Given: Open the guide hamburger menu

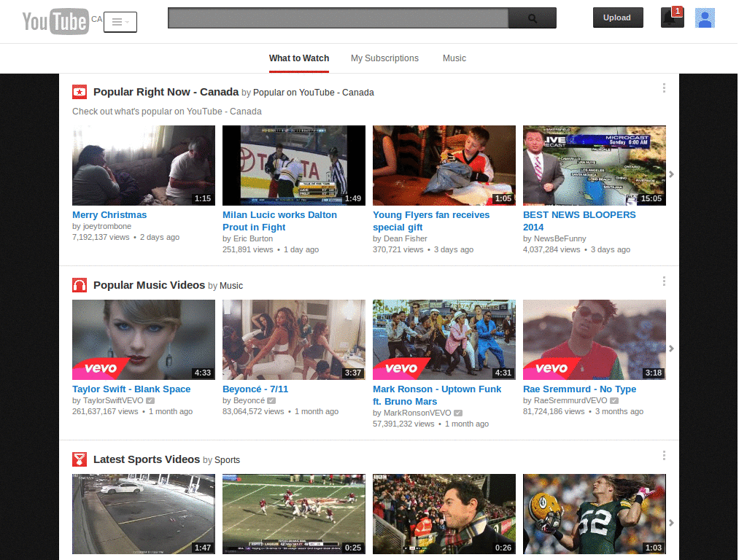Looking at the screenshot, I should tap(120, 22).
